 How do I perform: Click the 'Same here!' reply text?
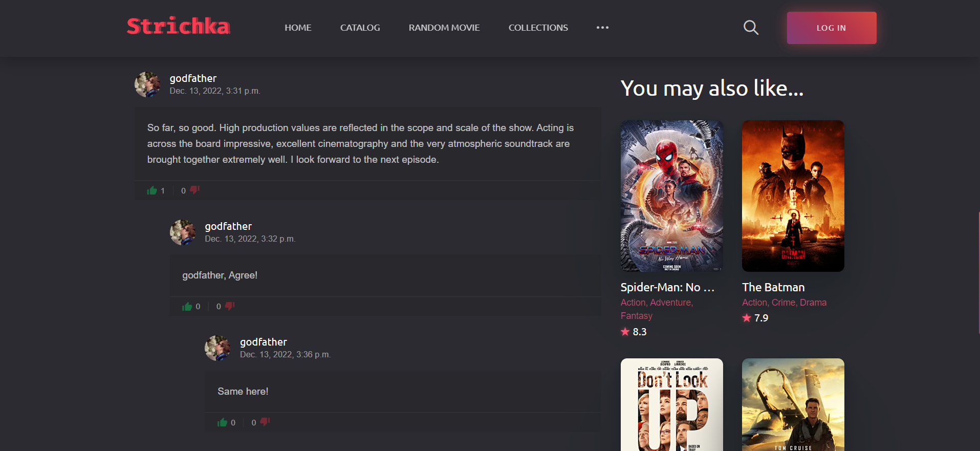(243, 392)
